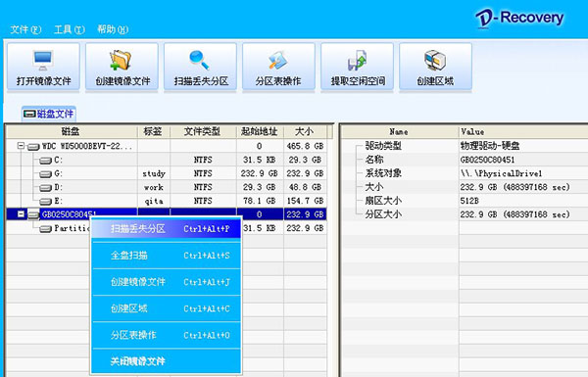Viewport: 588px width, 377px height.
Task: Click the 大小 column header
Action: [305, 131]
